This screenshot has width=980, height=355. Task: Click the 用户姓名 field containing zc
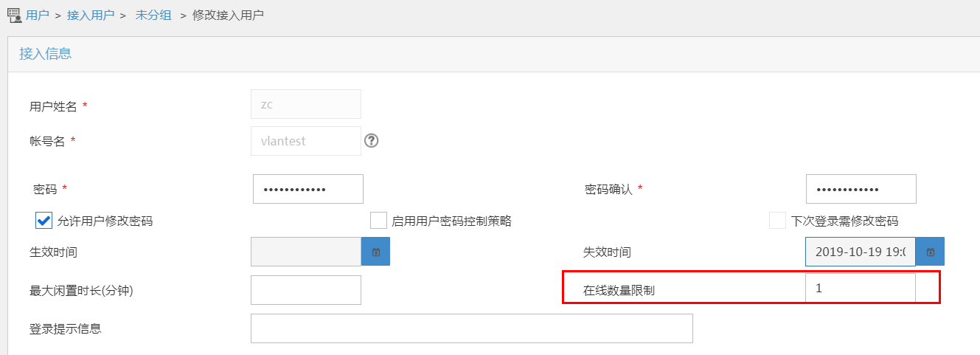[x=306, y=104]
